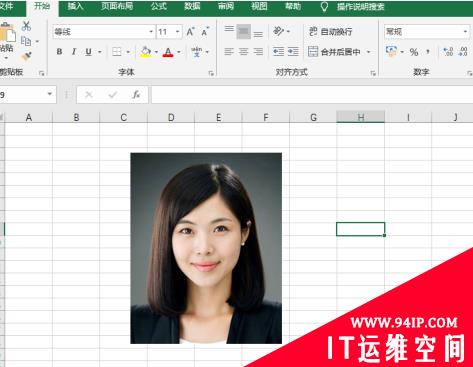Open alignment group dialog launcher
473x367 pixels.
point(373,73)
